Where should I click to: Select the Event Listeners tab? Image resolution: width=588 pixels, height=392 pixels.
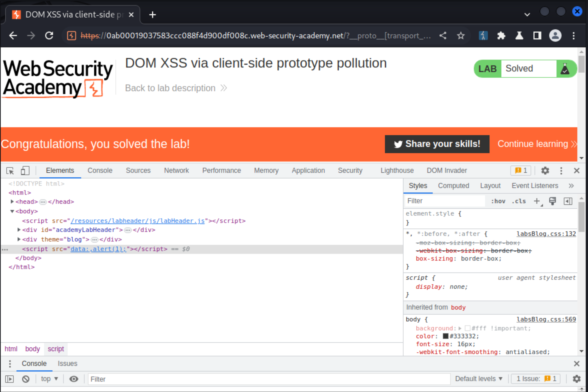click(x=535, y=186)
